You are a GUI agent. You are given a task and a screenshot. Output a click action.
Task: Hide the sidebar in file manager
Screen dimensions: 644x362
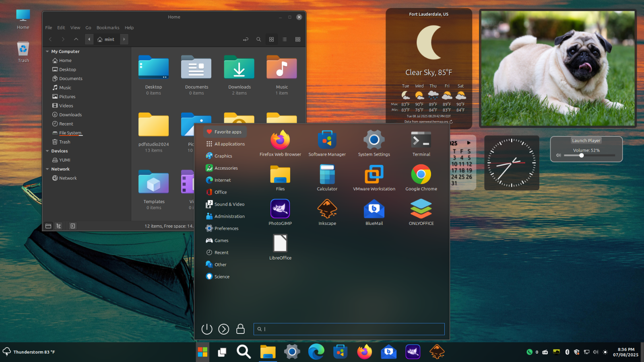click(73, 226)
